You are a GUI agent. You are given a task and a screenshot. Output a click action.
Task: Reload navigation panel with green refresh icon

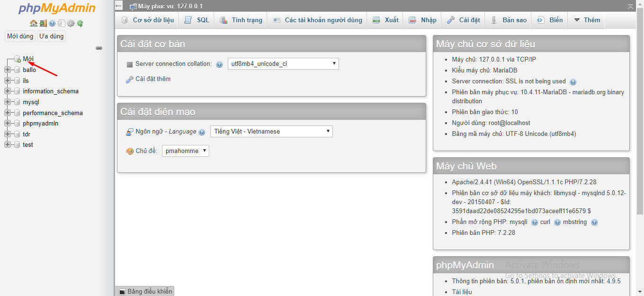80,23
